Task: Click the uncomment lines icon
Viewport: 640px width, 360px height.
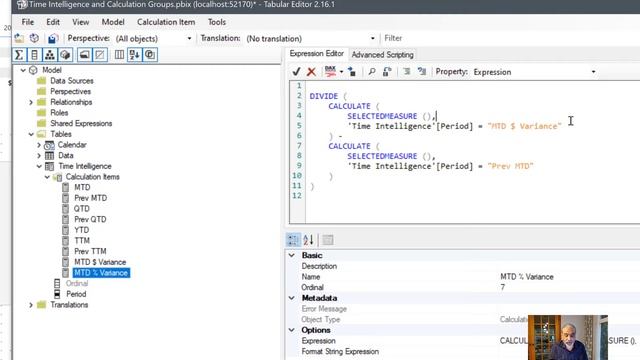Action: click(x=422, y=72)
